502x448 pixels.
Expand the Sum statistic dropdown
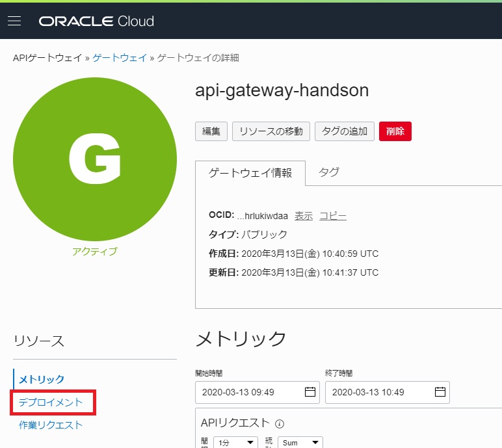pyautogui.click(x=299, y=443)
